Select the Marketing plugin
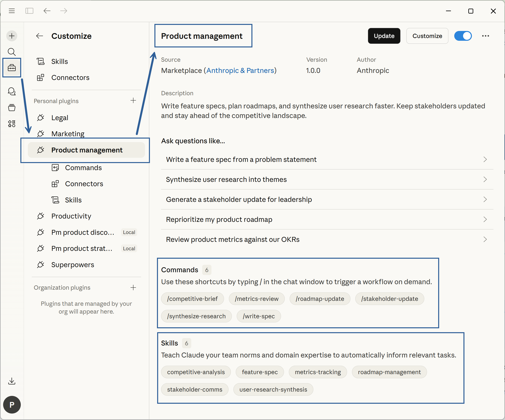The image size is (505, 420). (68, 133)
